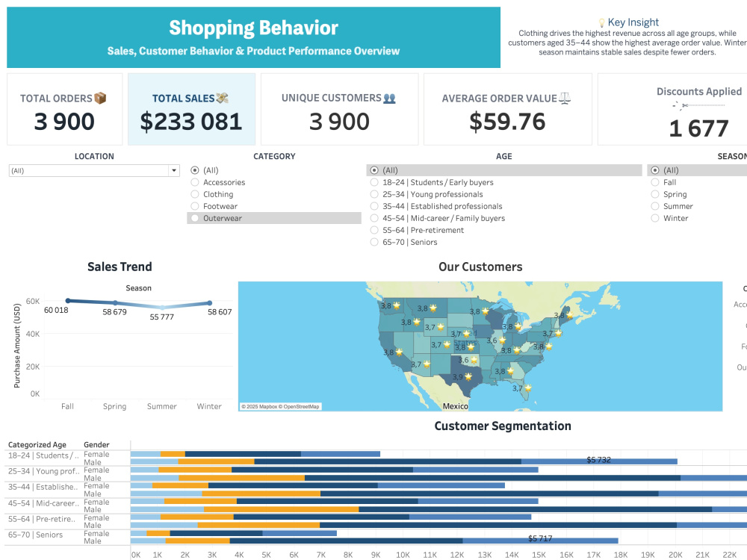Screen dimensions: 747x560
Task: Filter age to 25–34 Young professionals
Action: 374,194
